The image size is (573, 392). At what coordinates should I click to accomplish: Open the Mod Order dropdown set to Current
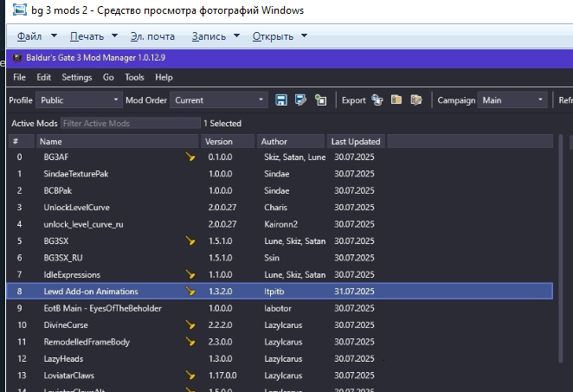[x=218, y=100]
